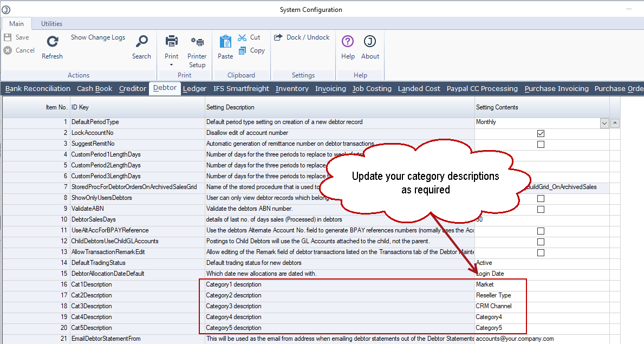Click the Copy icon

(x=242, y=50)
